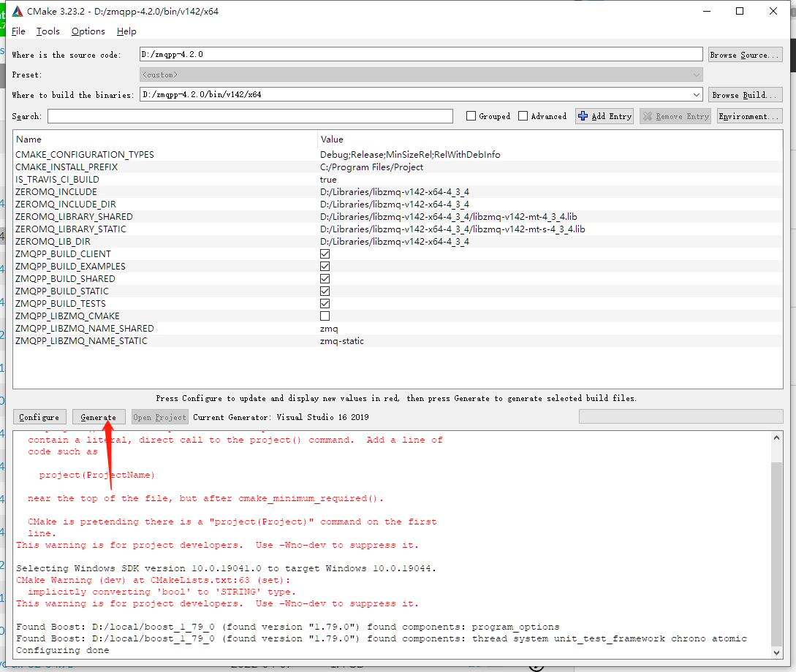Viewport: 796px width, 672px height.
Task: Click the Generate button
Action: coord(98,417)
